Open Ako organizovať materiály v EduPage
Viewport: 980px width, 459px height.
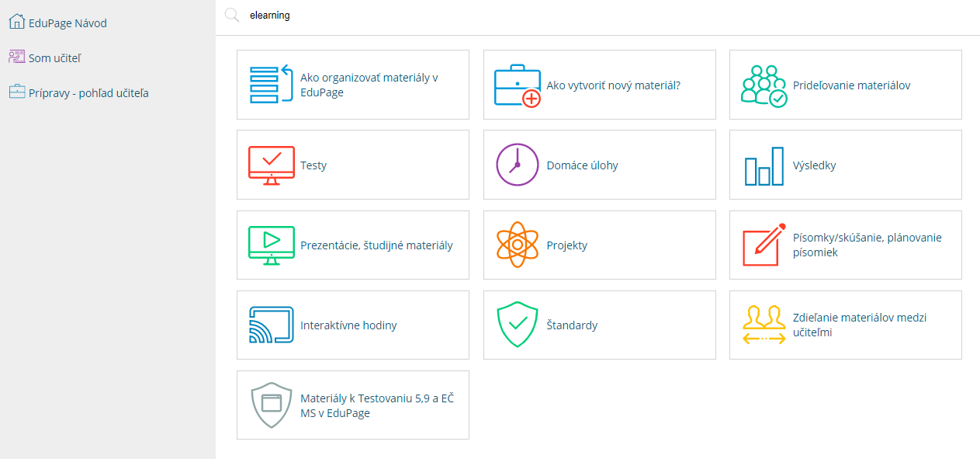click(x=353, y=85)
